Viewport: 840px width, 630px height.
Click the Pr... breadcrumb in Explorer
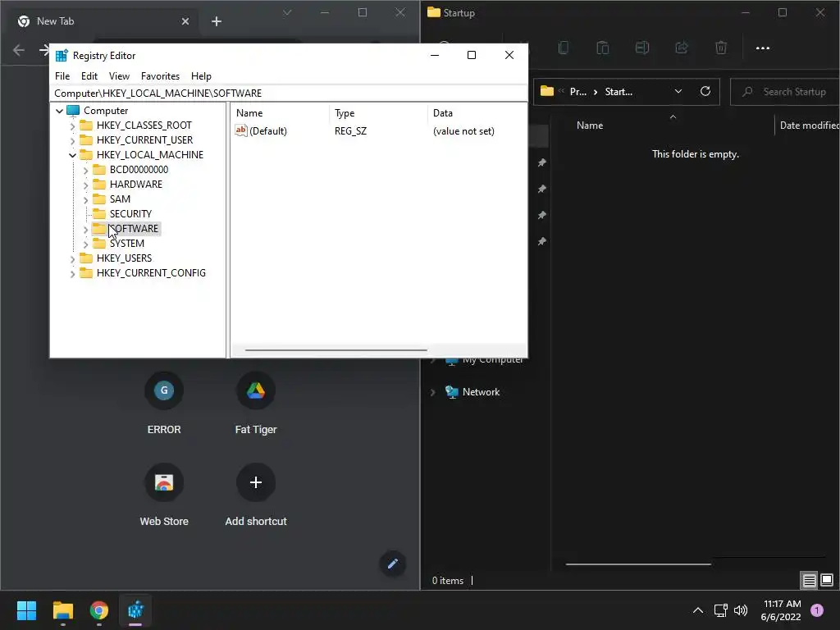click(577, 92)
